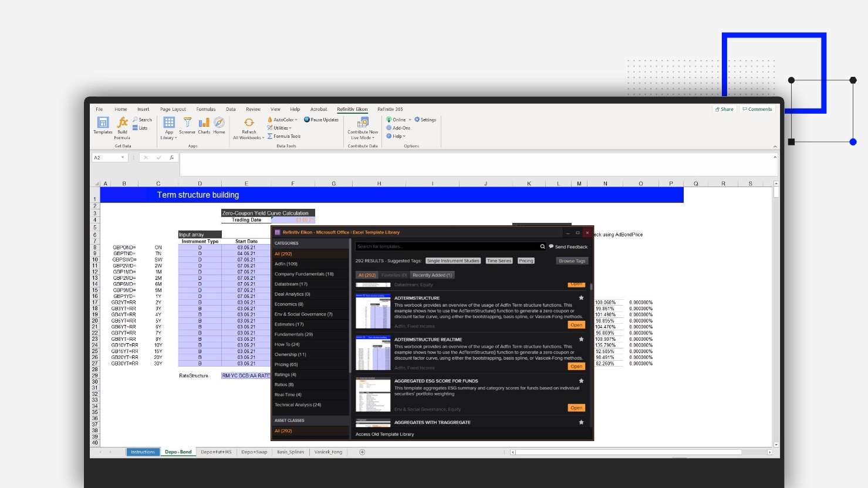
Task: Open Formula Tools
Action: 284,136
